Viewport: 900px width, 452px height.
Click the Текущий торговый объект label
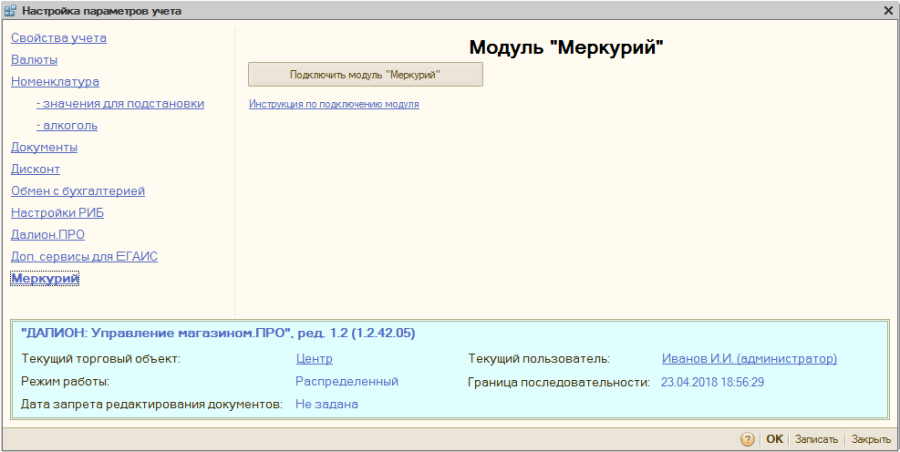click(101, 359)
